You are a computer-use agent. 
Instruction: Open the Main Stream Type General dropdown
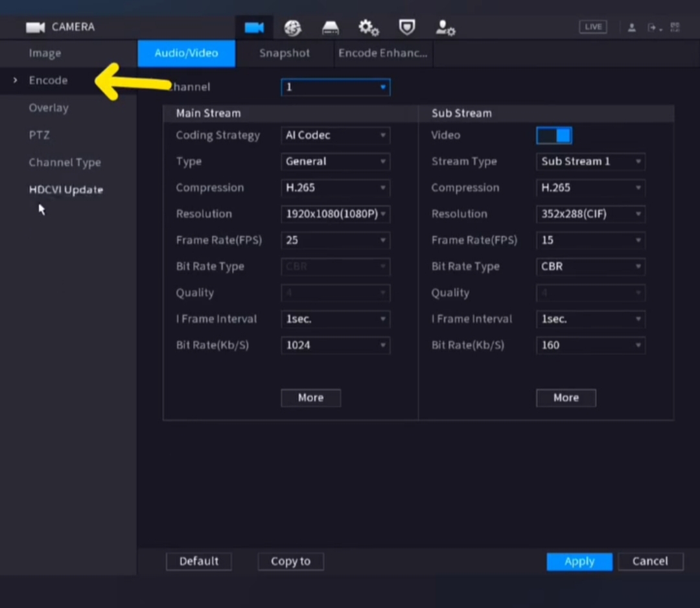tap(336, 161)
